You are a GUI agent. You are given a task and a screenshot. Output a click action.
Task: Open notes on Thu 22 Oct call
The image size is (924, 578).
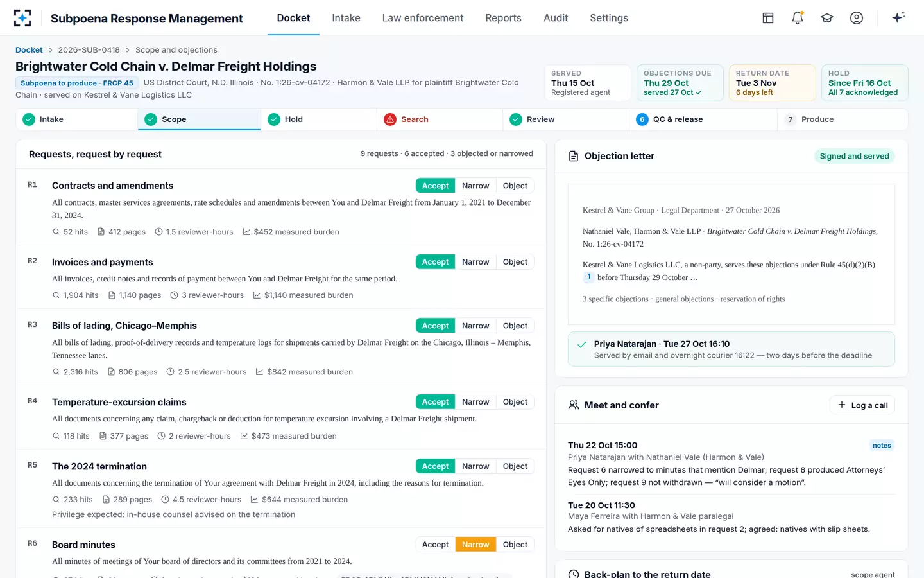882,446
